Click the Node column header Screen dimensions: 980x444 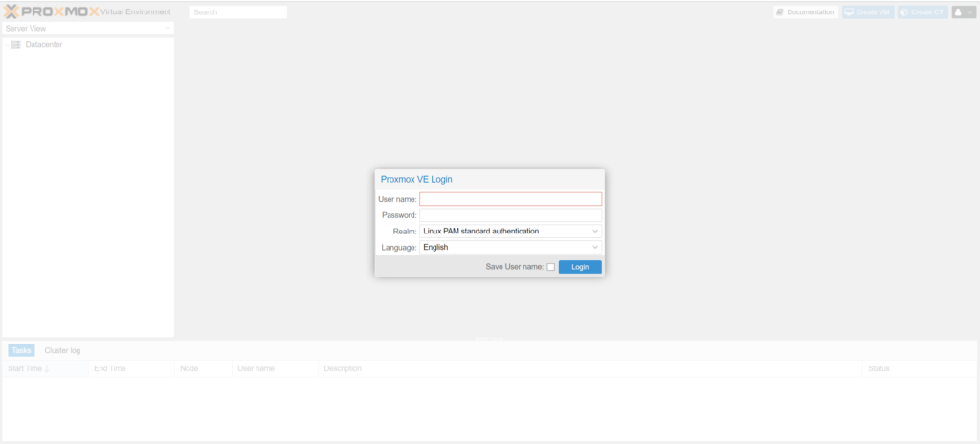[x=203, y=368]
